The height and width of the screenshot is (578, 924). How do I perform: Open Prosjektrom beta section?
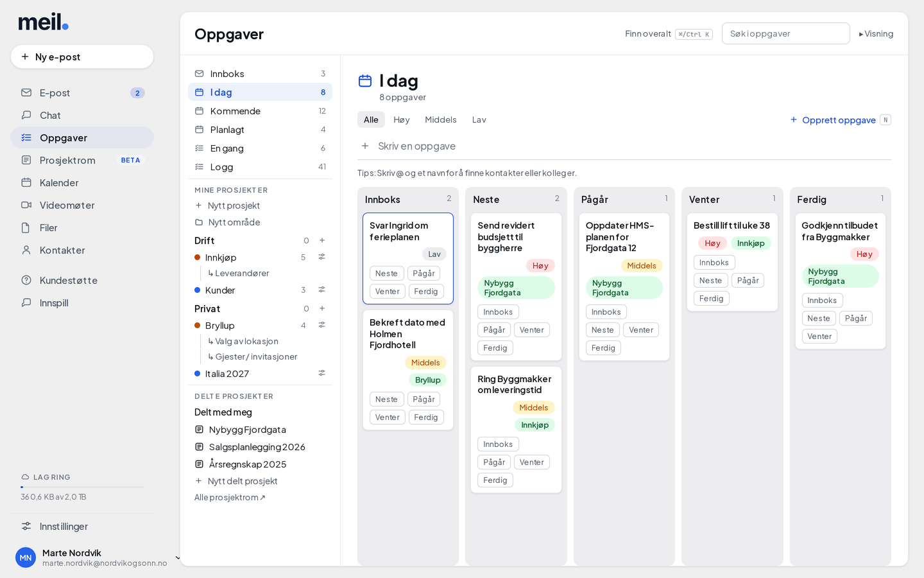tap(82, 160)
